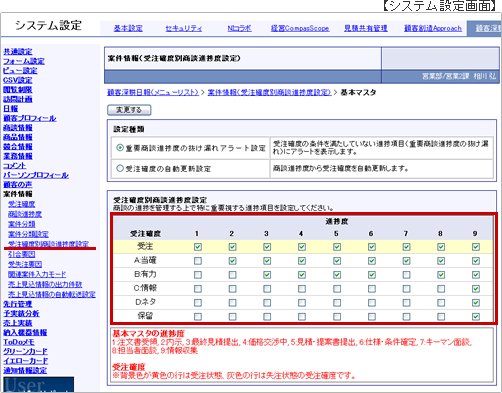Go to the 見積共有管理 tab
The height and width of the screenshot is (393, 502).
(x=366, y=28)
